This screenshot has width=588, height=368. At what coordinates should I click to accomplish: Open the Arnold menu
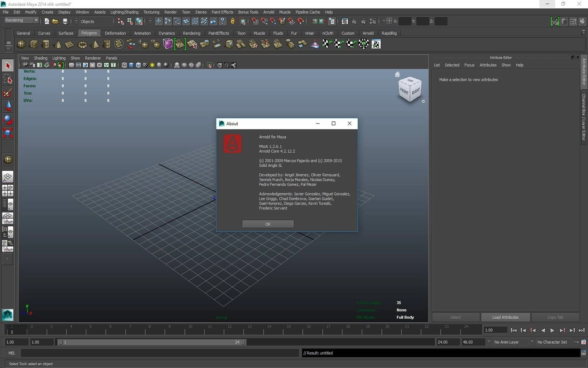coord(269,12)
